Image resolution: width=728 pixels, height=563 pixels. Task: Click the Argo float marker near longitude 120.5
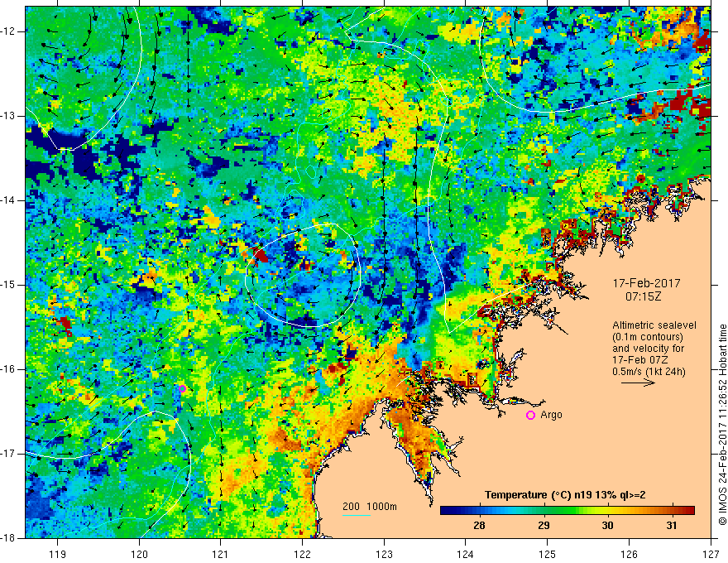tap(183, 389)
